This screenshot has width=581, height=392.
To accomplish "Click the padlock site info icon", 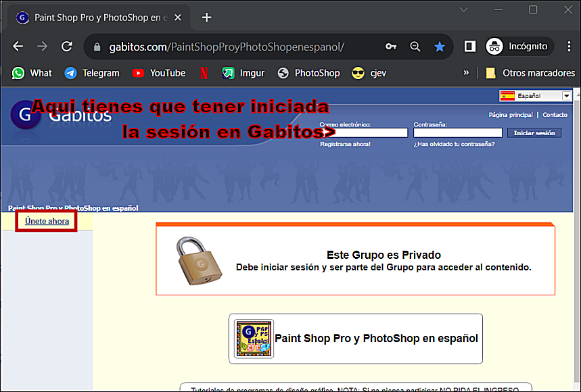I will coord(97,47).
